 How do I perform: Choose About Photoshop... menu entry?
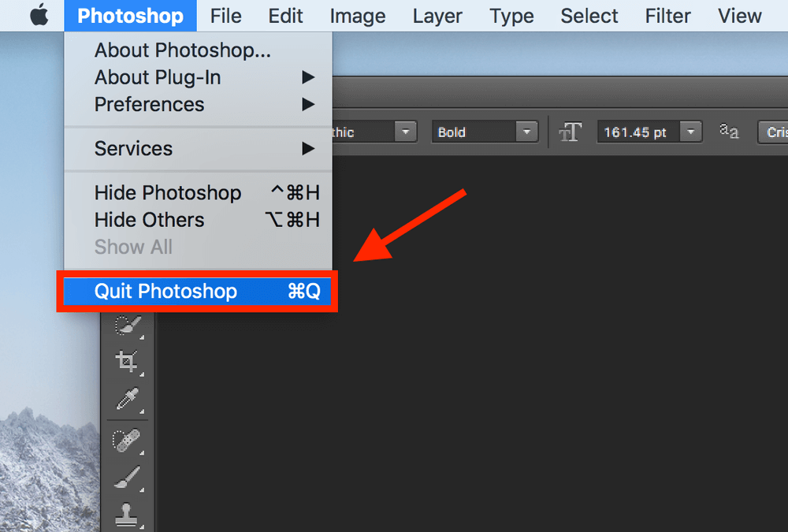pos(198,50)
